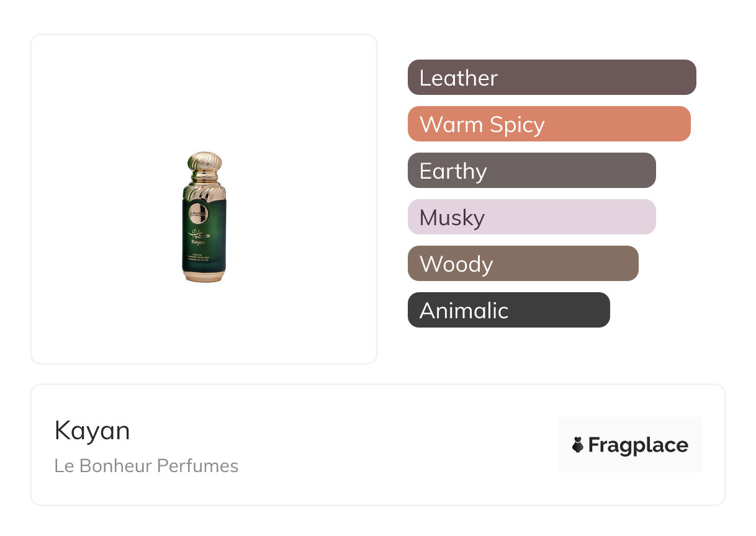This screenshot has height=536, width=756.
Task: Open the Kayan perfume title
Action: point(92,431)
